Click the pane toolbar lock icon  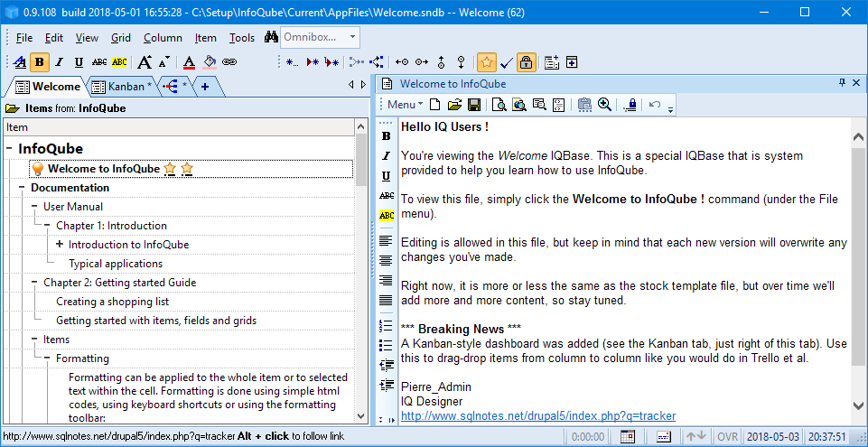click(630, 105)
